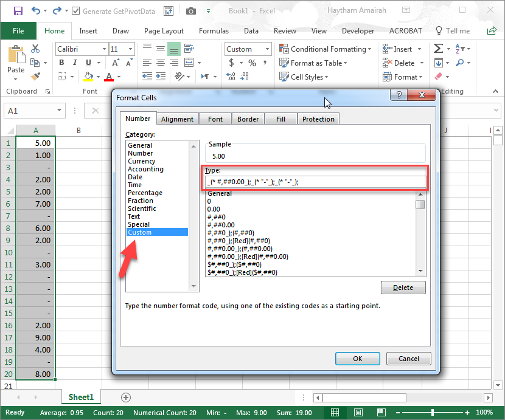The height and width of the screenshot is (420, 505).
Task: Toggle Underline formatting
Action: click(89, 63)
